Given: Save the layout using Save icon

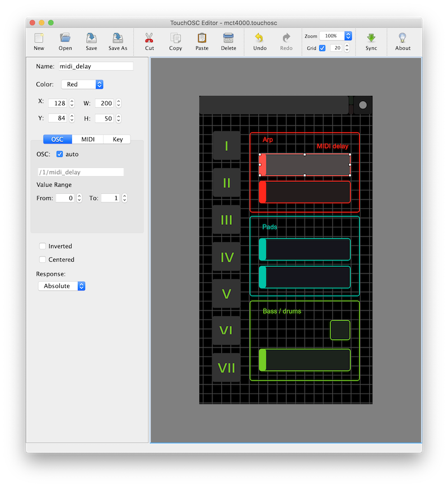Looking at the screenshot, I should [91, 38].
